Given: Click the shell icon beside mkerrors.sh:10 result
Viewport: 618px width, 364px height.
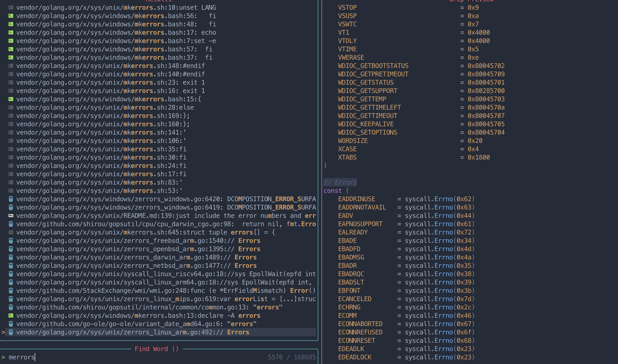Looking at the screenshot, I should coord(11,8).
